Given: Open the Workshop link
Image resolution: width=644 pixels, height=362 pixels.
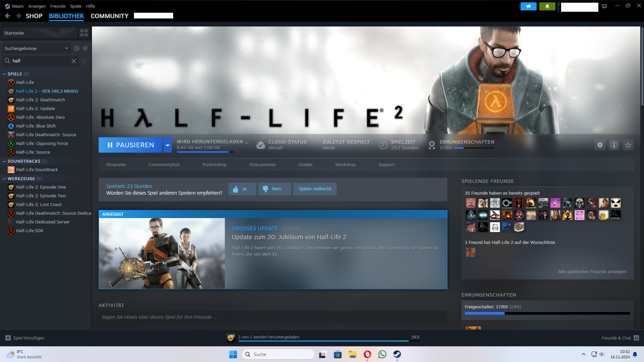Looking at the screenshot, I should point(345,164).
